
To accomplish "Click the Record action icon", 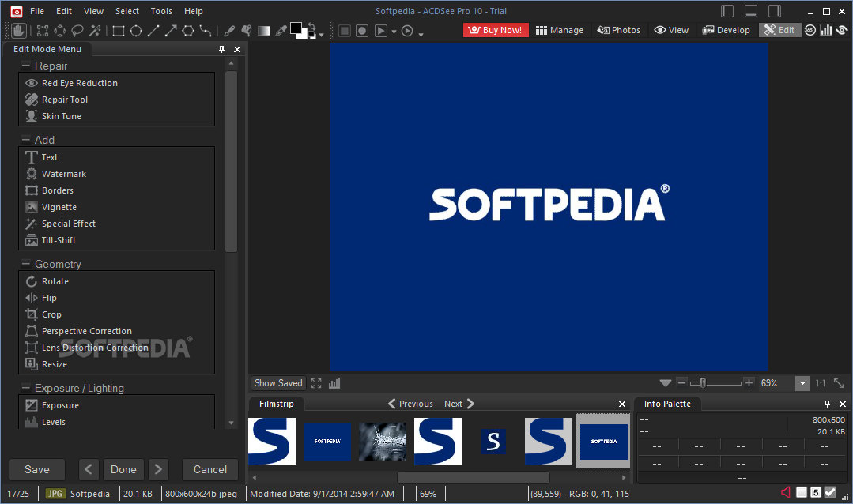I will point(362,31).
